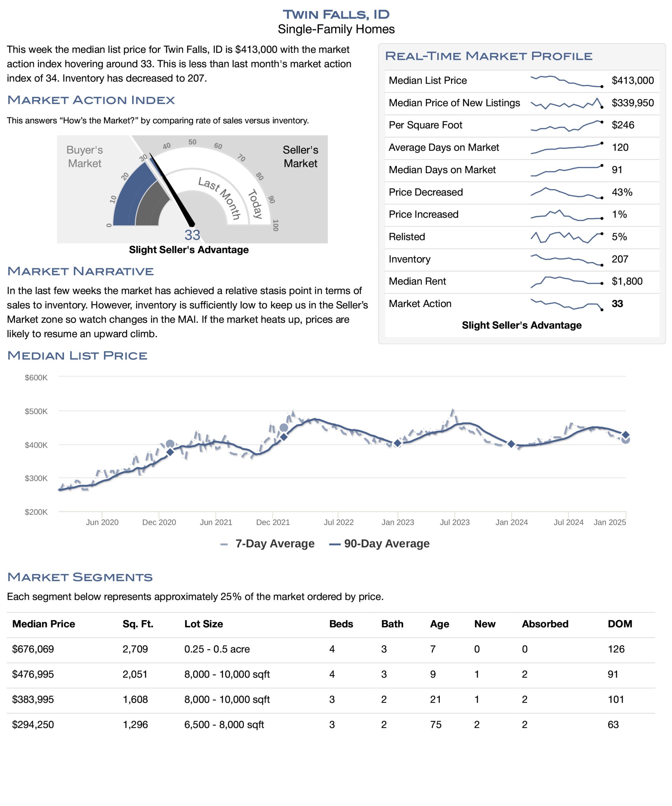Click the Per Square Foot sparkline

point(567,126)
